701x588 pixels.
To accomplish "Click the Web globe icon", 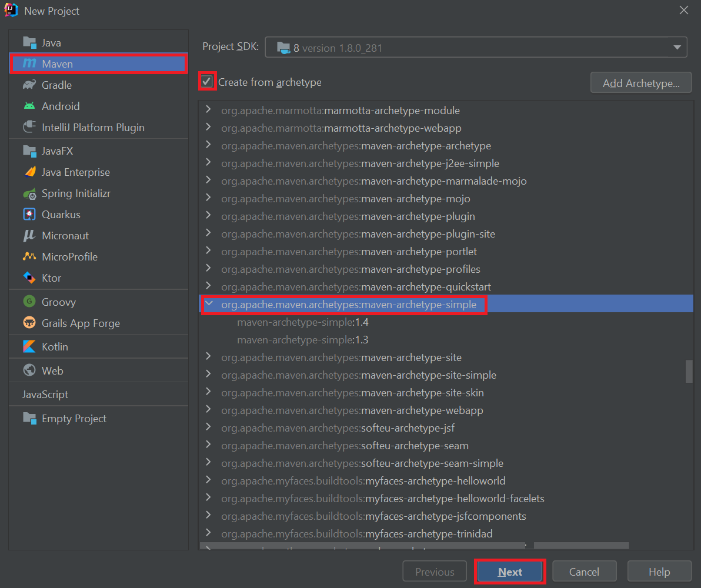I will [29, 370].
